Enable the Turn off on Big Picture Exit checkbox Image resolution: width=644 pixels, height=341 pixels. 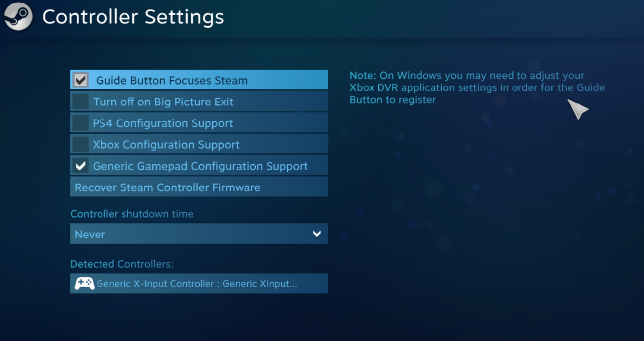click(x=81, y=102)
